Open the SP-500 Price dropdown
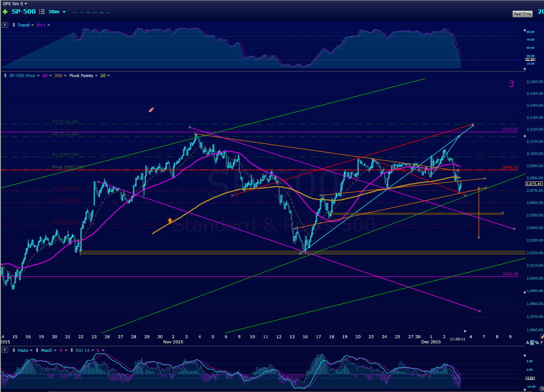Viewport: 544px width, 392px height. (x=38, y=76)
